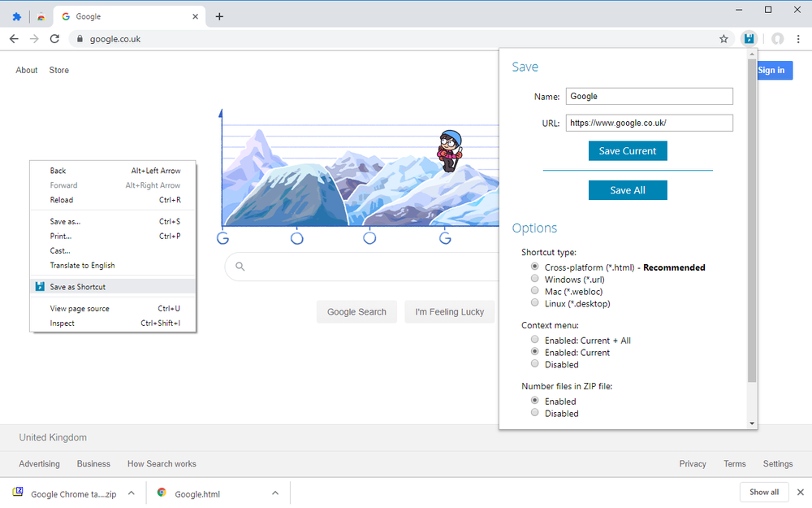The width and height of the screenshot is (812, 508).
Task: Choose Save as Shortcut context menu entry
Action: pos(113,287)
